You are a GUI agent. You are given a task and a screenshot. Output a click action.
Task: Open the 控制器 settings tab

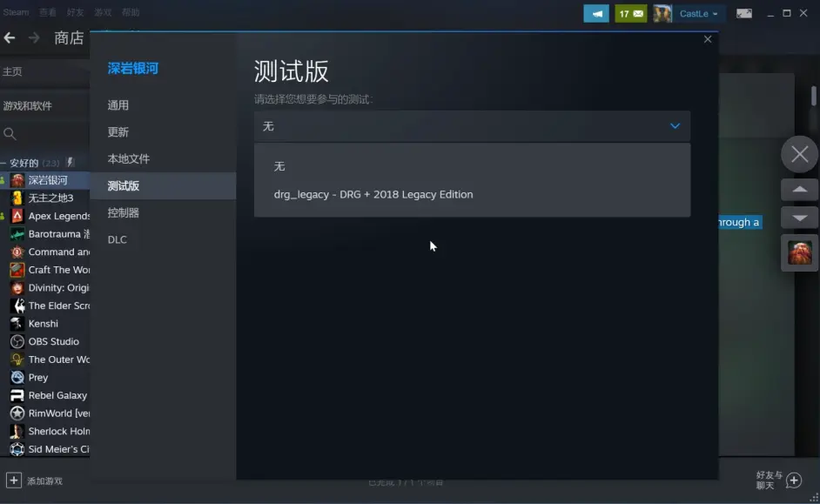(x=124, y=213)
